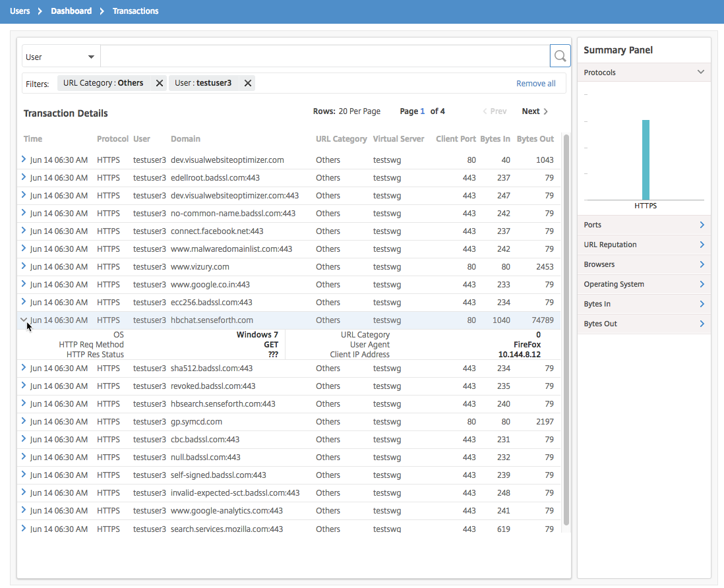
Task: Expand the Browsers summary section
Action: coord(701,264)
